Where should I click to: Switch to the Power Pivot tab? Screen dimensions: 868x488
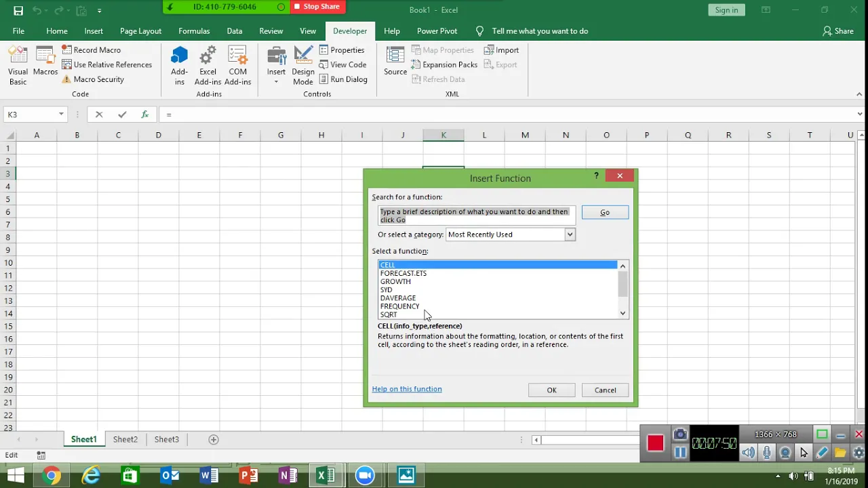[437, 31]
